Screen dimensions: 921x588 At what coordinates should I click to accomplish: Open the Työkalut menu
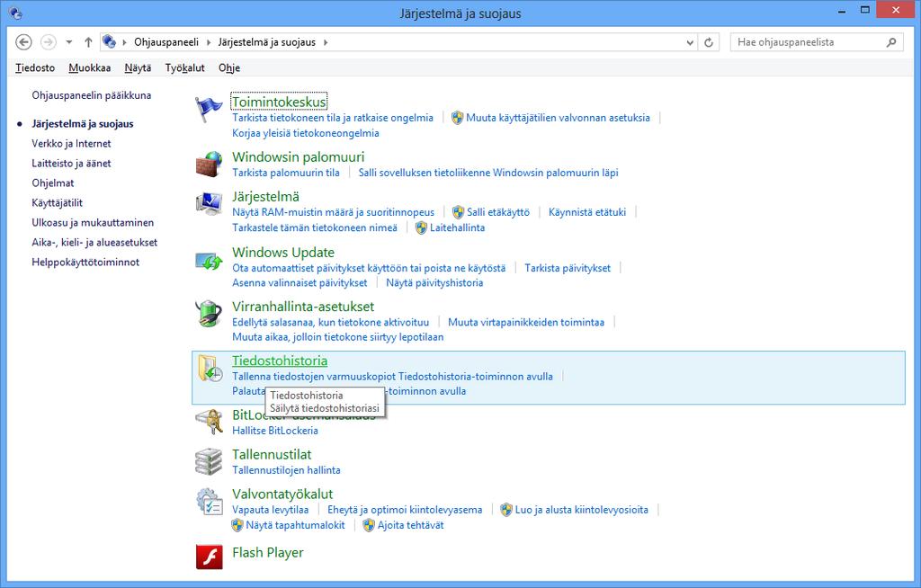185,67
